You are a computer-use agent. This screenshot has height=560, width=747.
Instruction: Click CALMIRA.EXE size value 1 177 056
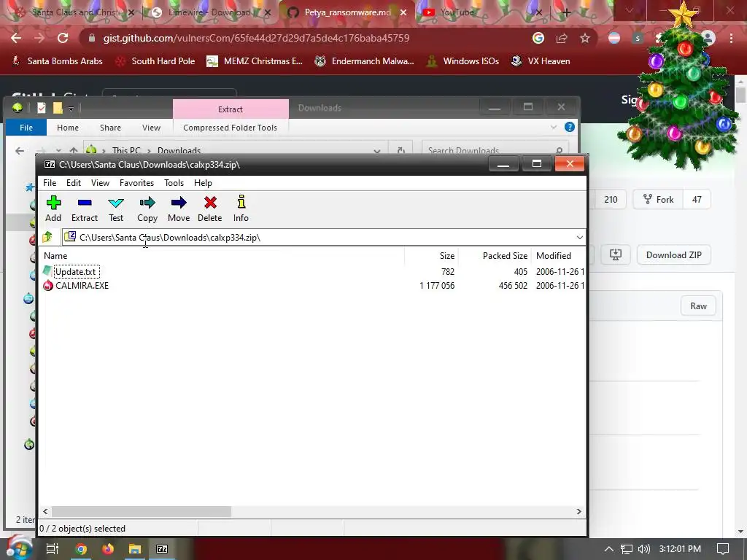(437, 285)
